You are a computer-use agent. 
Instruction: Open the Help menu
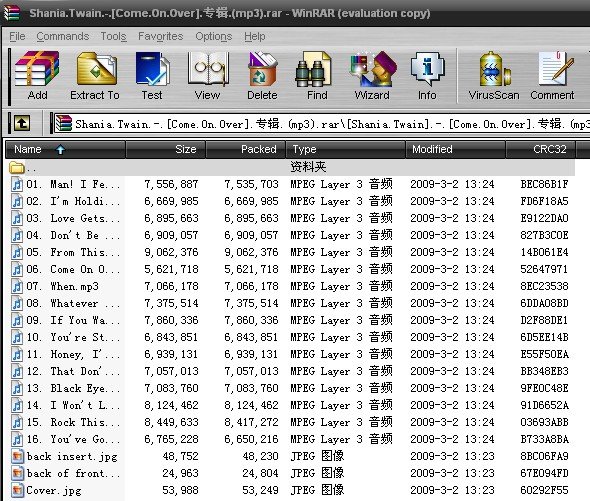255,36
